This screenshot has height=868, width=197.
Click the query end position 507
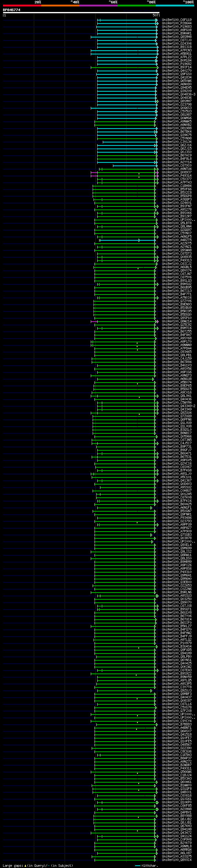[x=155, y=15]
